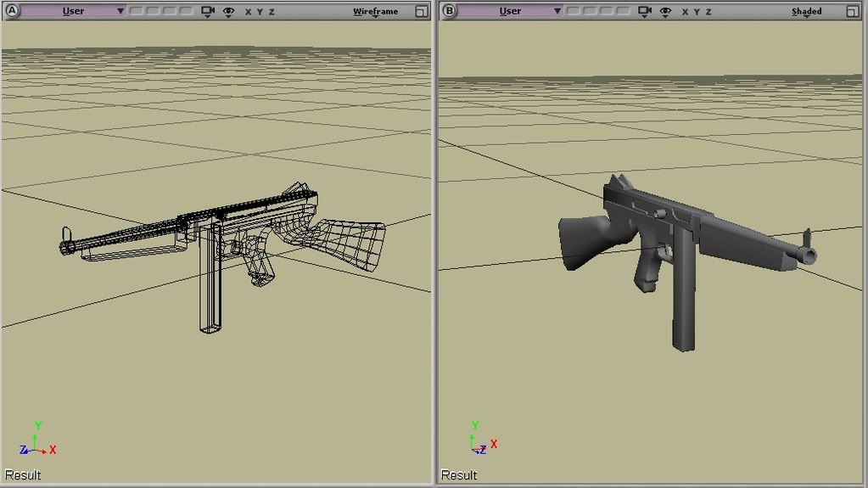Click the Result label in viewport A
Image resolution: width=868 pixels, height=488 pixels.
(x=23, y=474)
